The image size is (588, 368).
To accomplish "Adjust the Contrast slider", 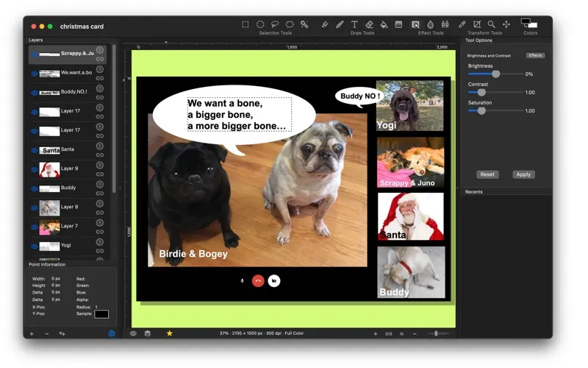I will coord(495,93).
